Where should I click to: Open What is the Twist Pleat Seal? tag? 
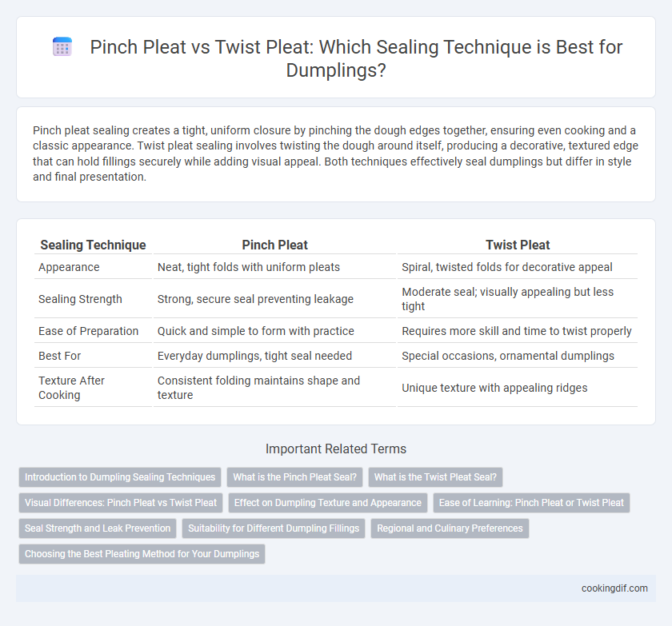(x=435, y=477)
